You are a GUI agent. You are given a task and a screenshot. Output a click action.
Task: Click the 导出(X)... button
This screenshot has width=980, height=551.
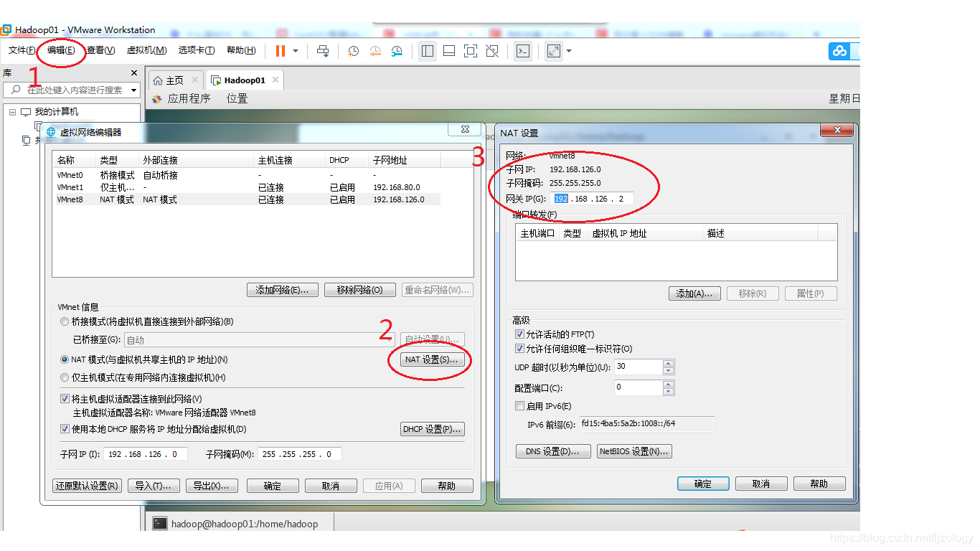click(x=212, y=486)
